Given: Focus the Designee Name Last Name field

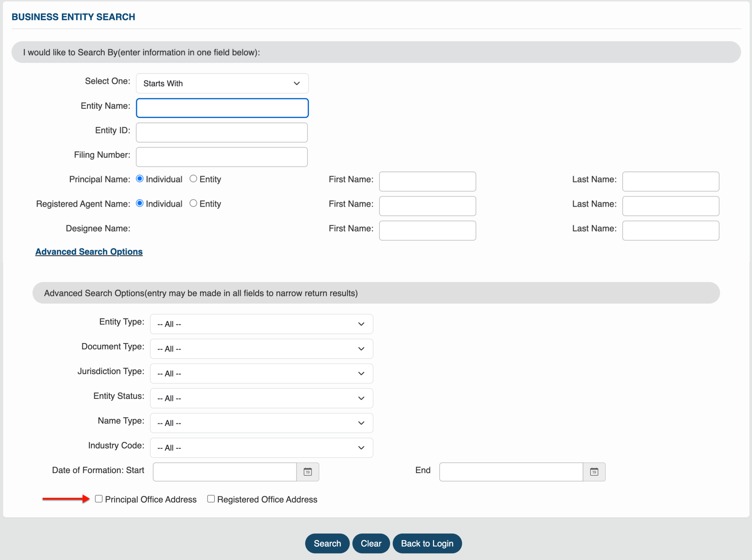Looking at the screenshot, I should pyautogui.click(x=671, y=231).
